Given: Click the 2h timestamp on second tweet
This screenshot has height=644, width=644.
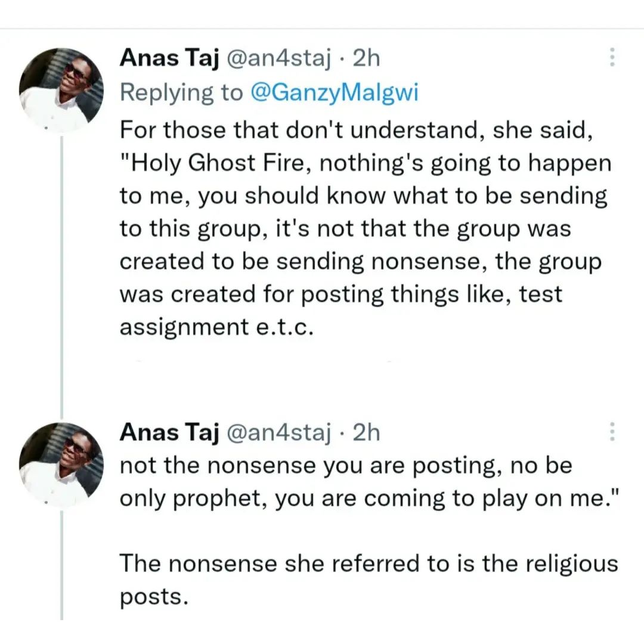Looking at the screenshot, I should (366, 433).
